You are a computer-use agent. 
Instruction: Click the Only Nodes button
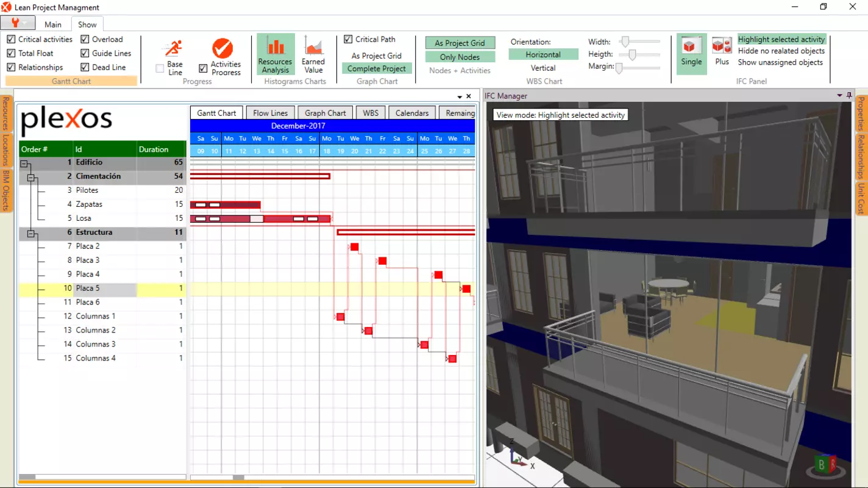point(460,57)
